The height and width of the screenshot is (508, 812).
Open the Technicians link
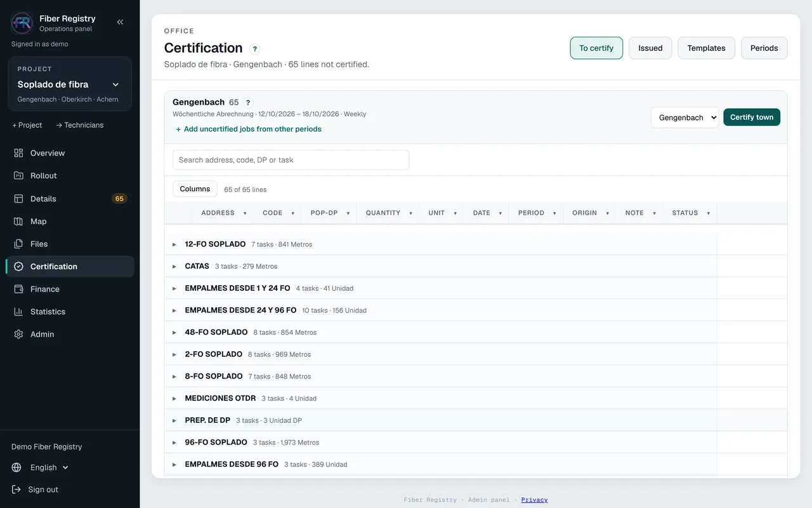pos(79,125)
